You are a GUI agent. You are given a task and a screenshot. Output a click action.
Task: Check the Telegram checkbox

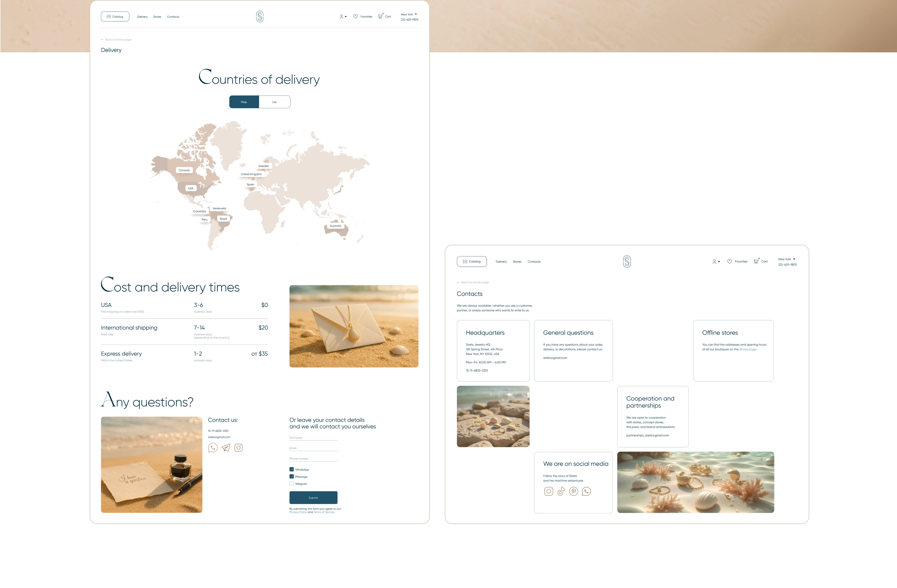click(291, 483)
